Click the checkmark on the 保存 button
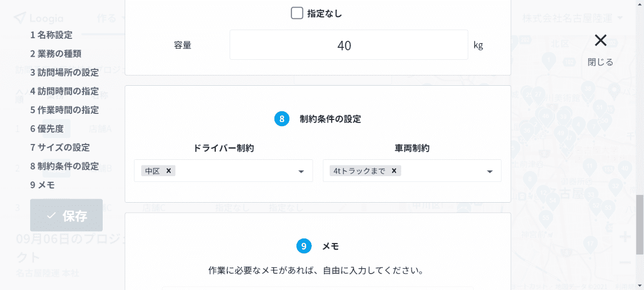Viewport: 644px width, 290px height. point(51,216)
